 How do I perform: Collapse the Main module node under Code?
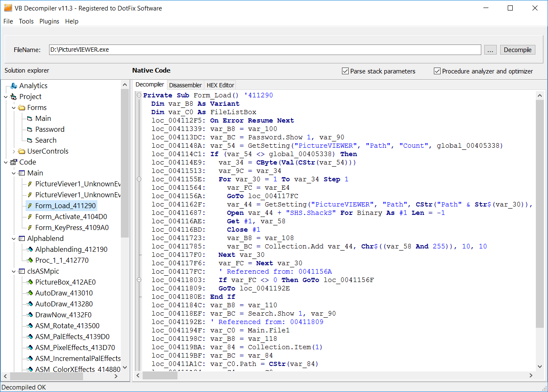point(14,173)
